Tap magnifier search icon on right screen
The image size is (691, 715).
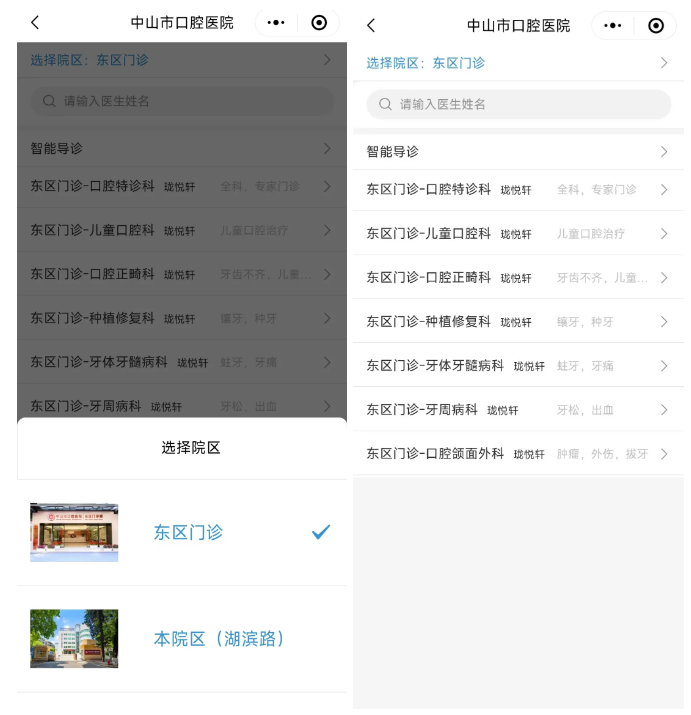(385, 104)
